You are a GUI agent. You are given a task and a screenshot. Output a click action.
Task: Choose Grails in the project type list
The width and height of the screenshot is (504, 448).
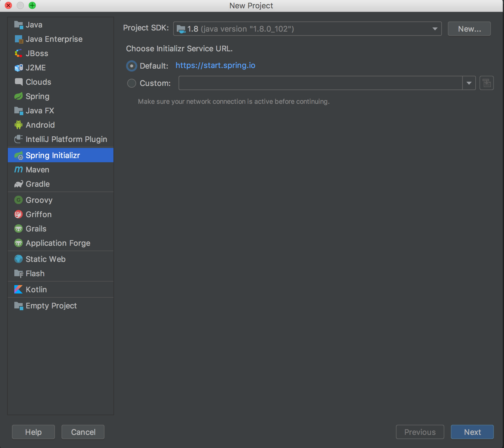click(x=61, y=229)
